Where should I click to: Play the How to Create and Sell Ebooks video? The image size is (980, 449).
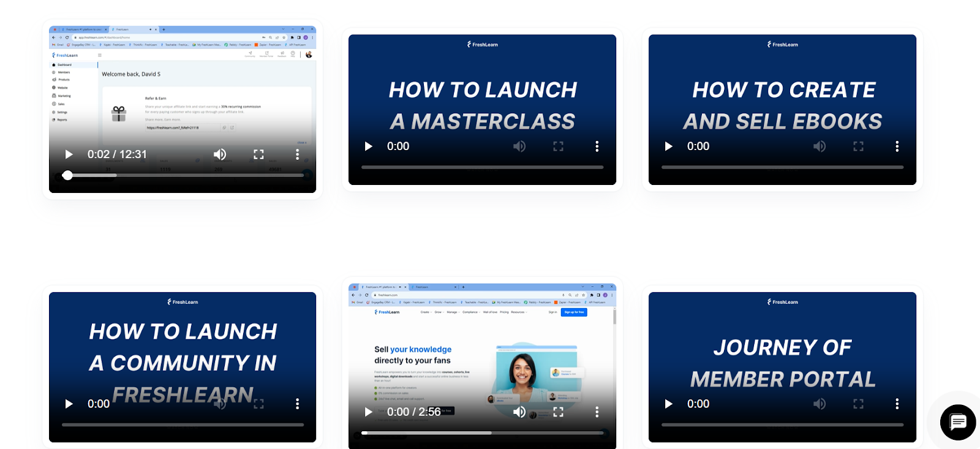[668, 146]
